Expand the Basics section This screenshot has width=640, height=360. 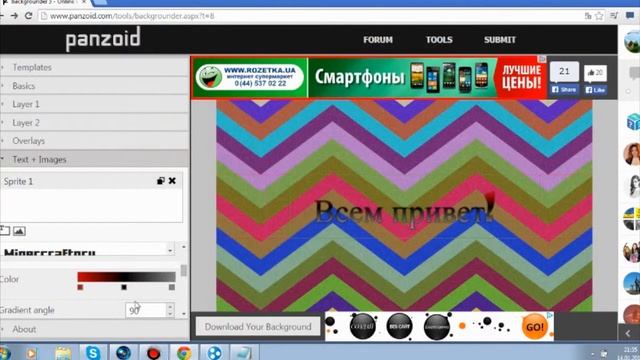tap(94, 86)
